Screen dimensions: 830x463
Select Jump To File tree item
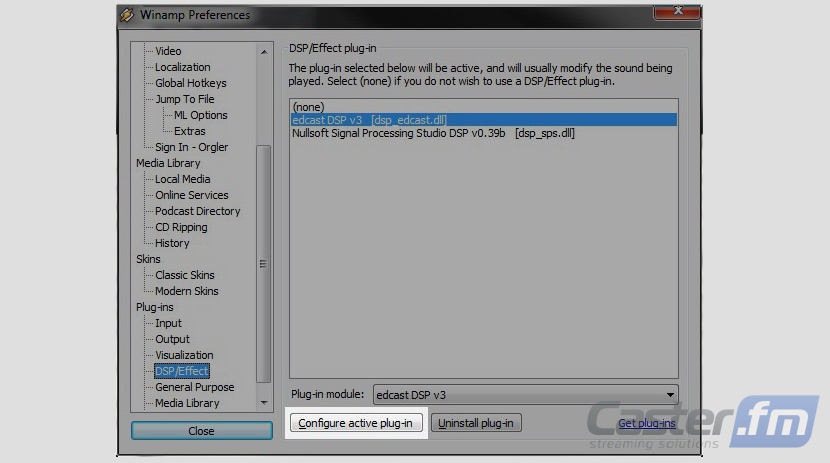click(184, 99)
